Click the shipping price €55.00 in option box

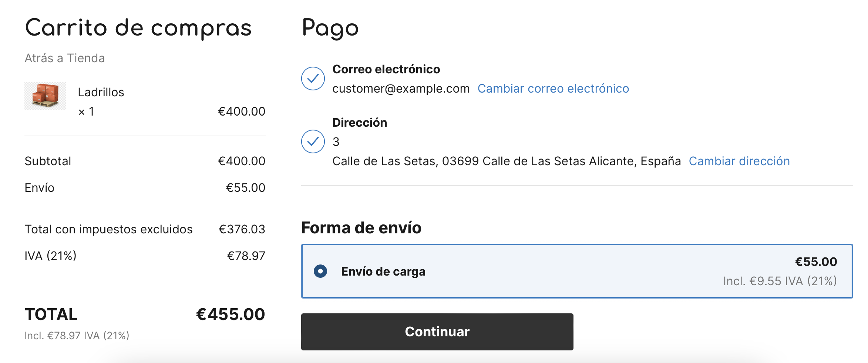point(816,262)
